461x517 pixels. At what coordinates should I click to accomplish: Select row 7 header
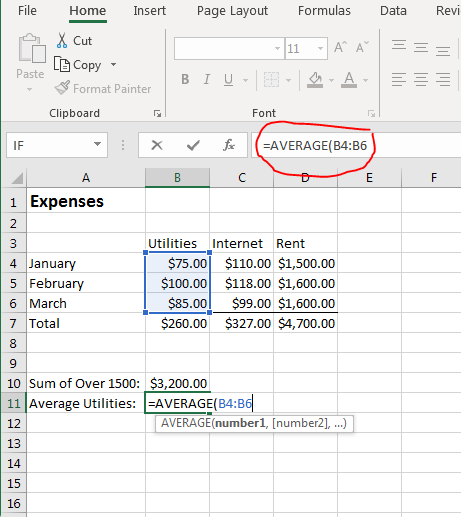(x=13, y=323)
